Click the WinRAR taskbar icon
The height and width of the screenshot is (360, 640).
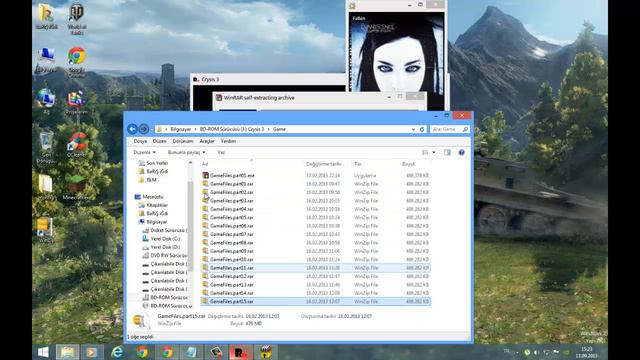[x=266, y=352]
